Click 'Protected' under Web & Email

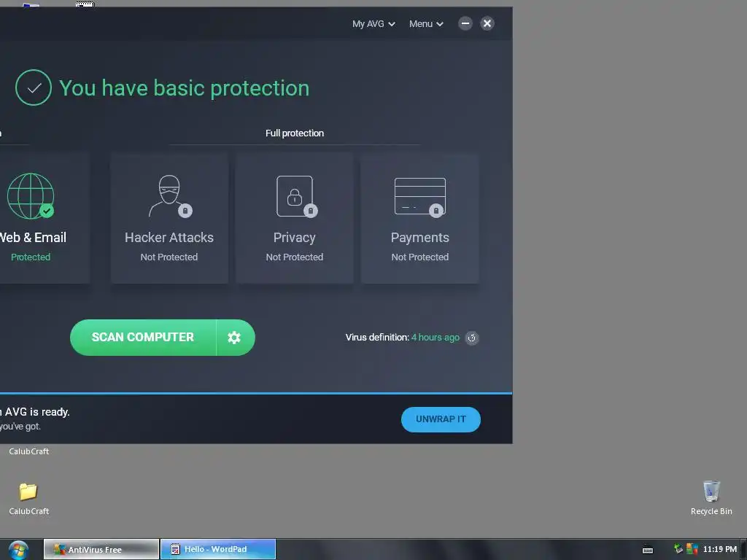pyautogui.click(x=31, y=257)
